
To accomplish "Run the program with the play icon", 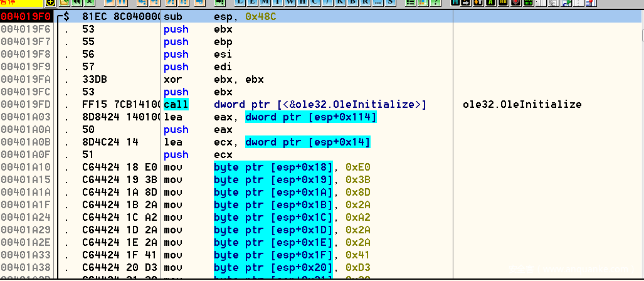I will point(109,3).
